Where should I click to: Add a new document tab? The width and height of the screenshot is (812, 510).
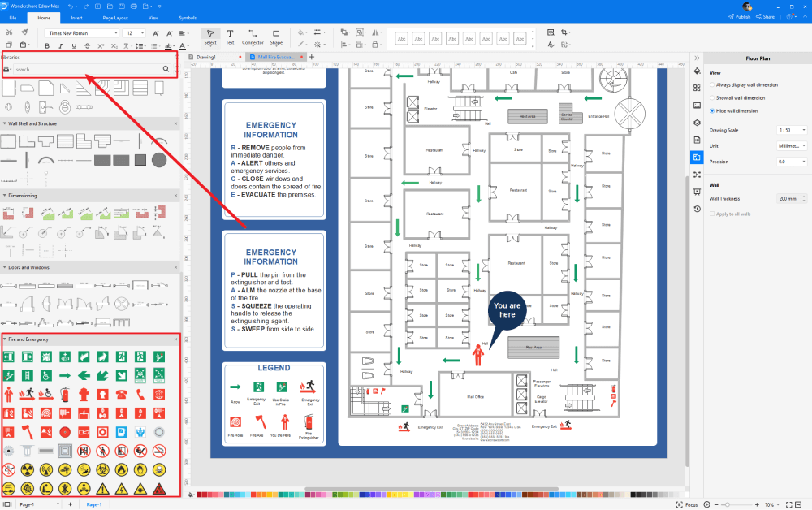(x=312, y=57)
